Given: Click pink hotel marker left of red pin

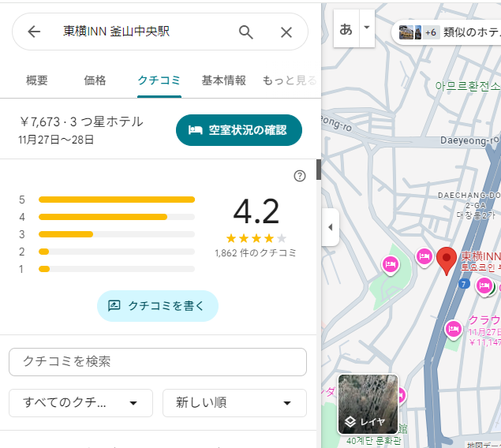Looking at the screenshot, I should (424, 256).
